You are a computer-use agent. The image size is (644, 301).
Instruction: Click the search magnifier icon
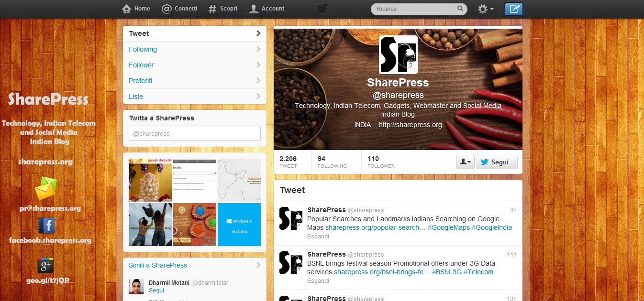point(460,9)
